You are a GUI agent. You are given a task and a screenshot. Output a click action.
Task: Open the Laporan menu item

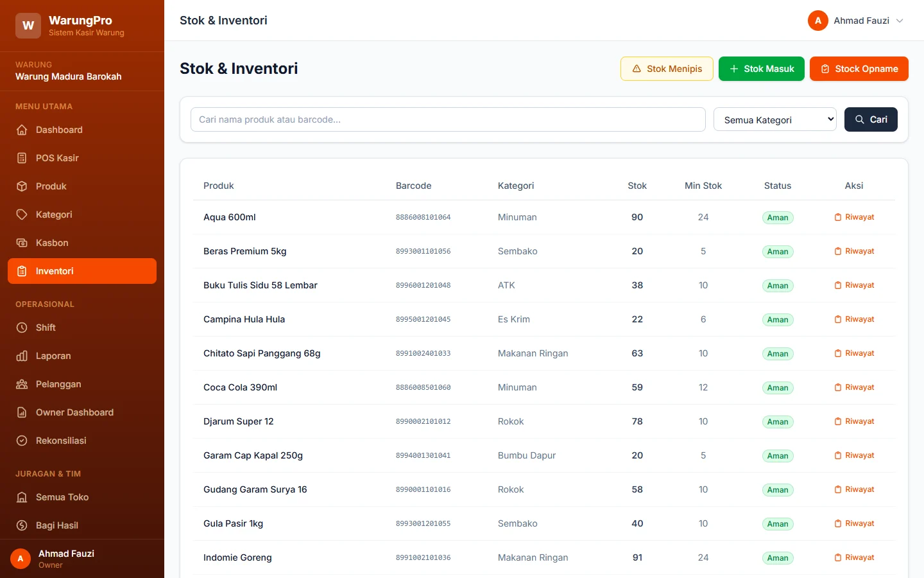(x=82, y=356)
